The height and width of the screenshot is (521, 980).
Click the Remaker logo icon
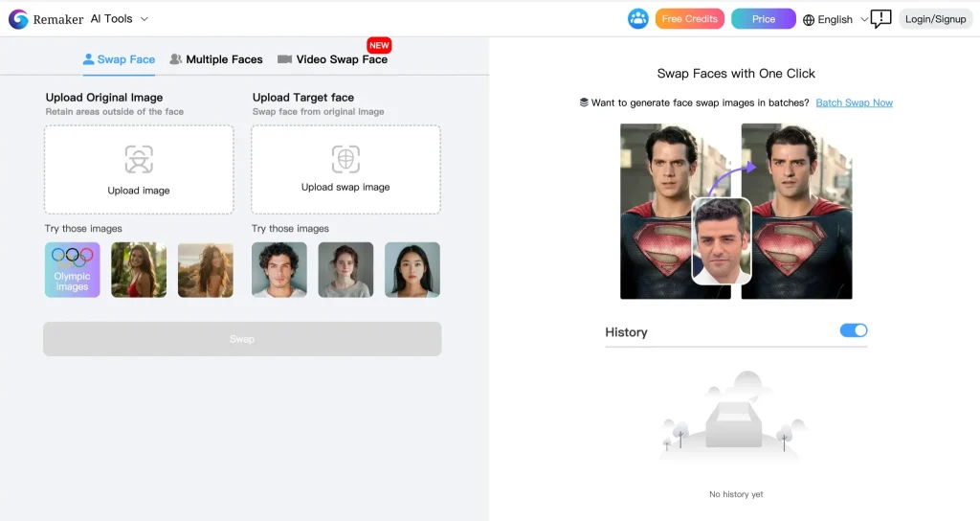click(x=18, y=19)
